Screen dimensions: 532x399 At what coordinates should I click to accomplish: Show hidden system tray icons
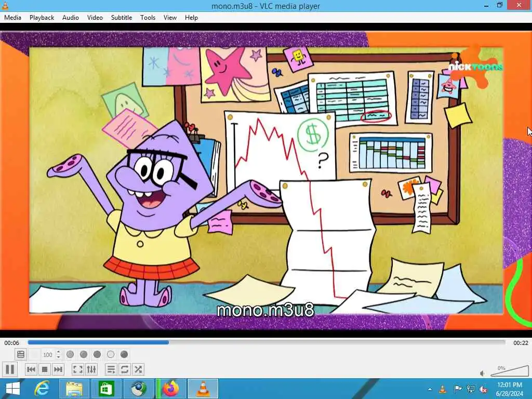tap(430, 389)
